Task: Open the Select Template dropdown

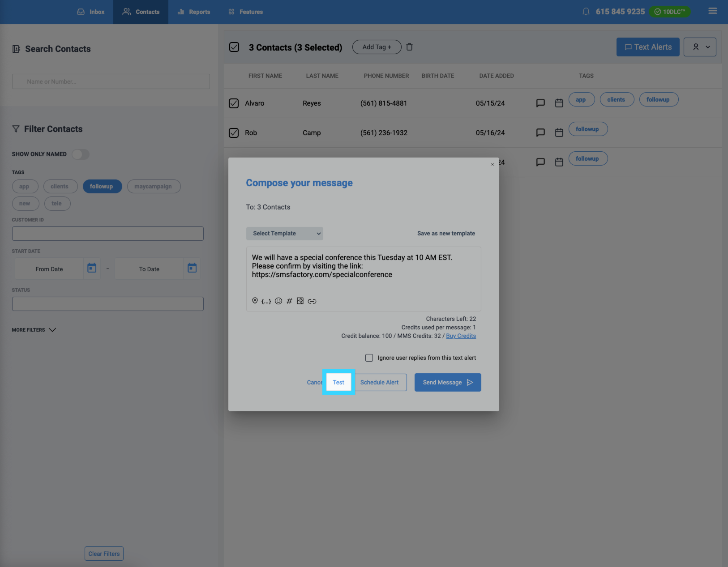Action: pos(284,234)
